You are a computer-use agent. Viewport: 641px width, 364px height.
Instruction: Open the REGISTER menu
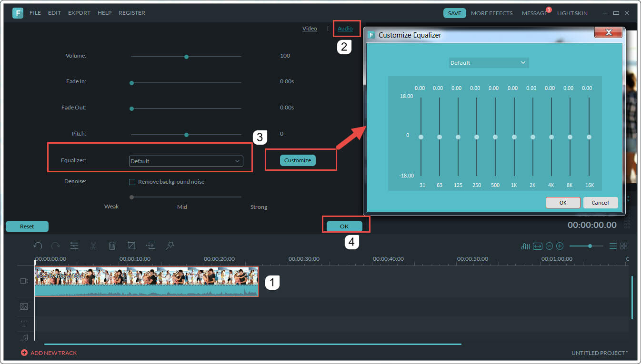132,13
